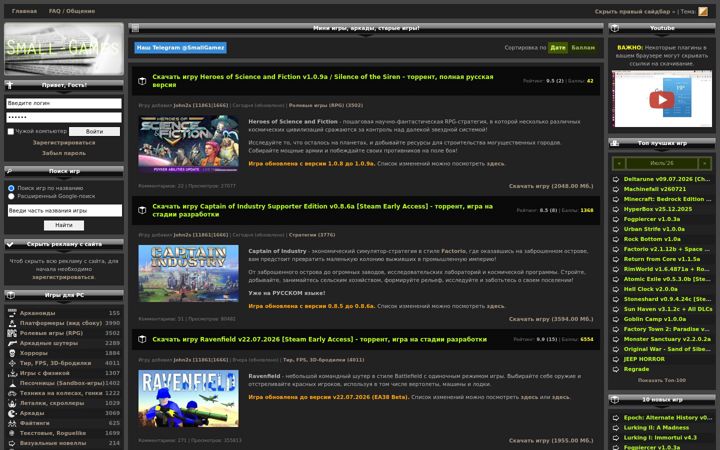
Task: Click the Youtube panel header icon
Action: click(x=615, y=28)
